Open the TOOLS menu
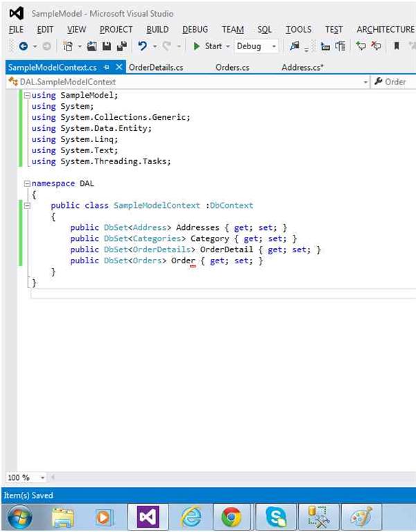The height and width of the screenshot is (532, 416). coord(299,30)
